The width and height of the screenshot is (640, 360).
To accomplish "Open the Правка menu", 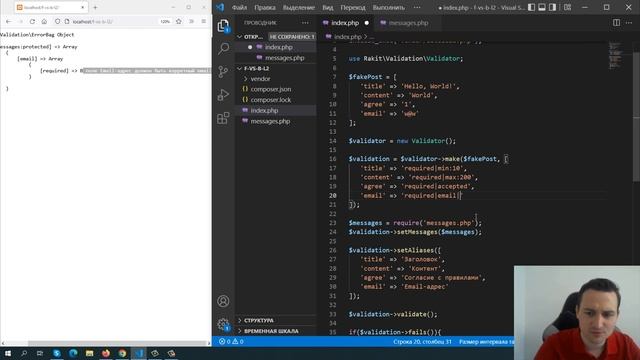I will pyautogui.click(x=264, y=7).
